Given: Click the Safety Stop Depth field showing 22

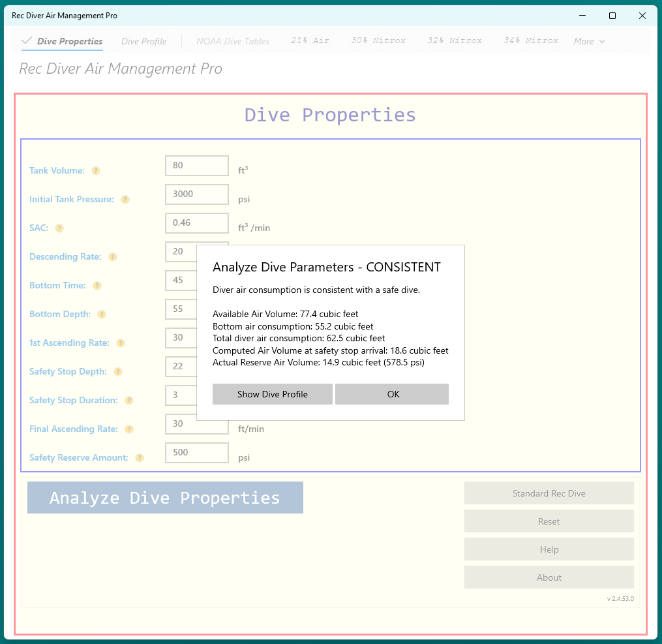Looking at the screenshot, I should (x=181, y=367).
